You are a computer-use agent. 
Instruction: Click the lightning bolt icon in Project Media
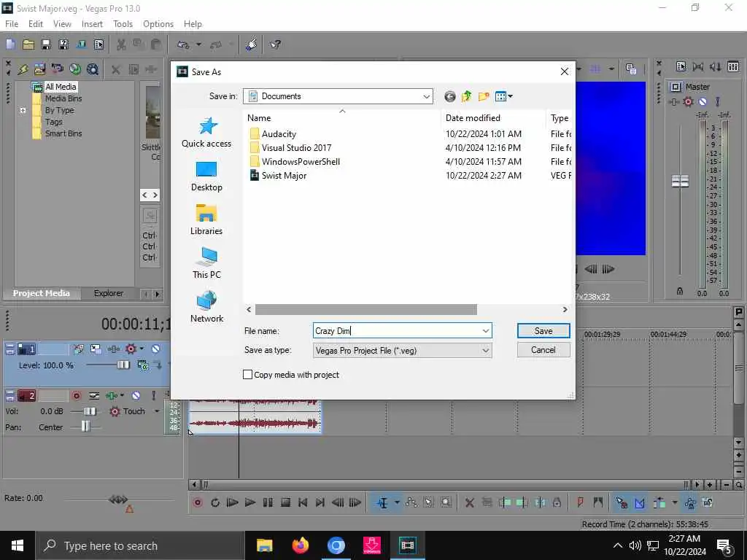click(x=23, y=69)
